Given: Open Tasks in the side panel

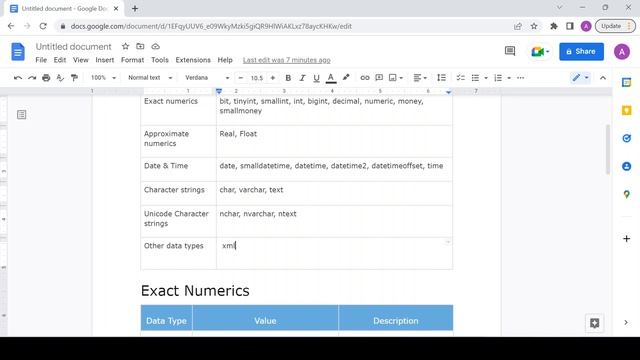Looking at the screenshot, I should [627, 138].
